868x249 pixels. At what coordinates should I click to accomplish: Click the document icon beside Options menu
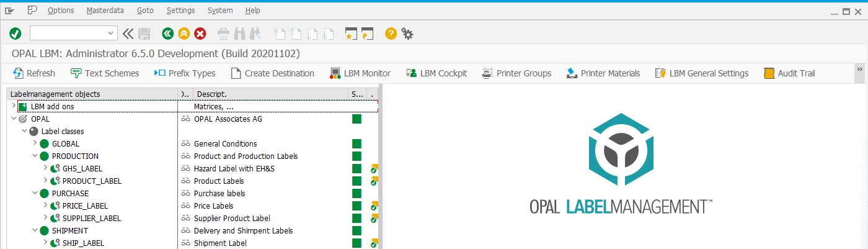(x=32, y=10)
